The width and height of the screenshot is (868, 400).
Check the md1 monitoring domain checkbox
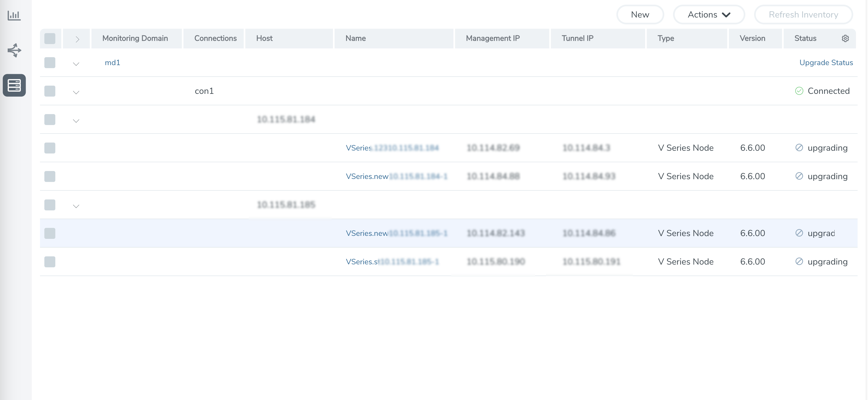point(50,63)
